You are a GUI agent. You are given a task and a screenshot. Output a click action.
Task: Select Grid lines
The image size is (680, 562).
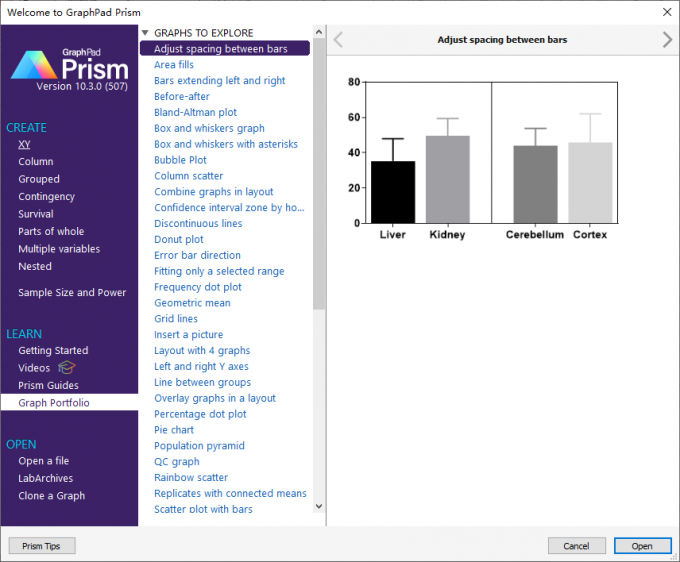tap(176, 319)
